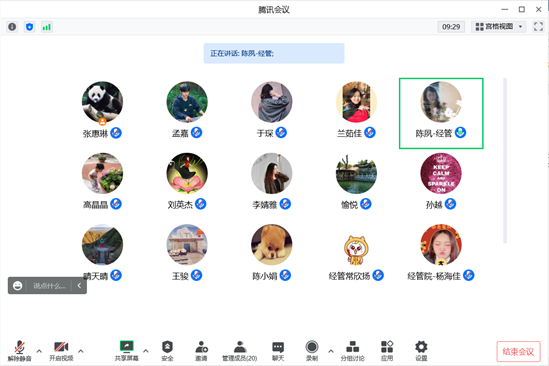549x366 pixels.
Task: Open 分组讨论 breakout rooms
Action: (x=353, y=350)
